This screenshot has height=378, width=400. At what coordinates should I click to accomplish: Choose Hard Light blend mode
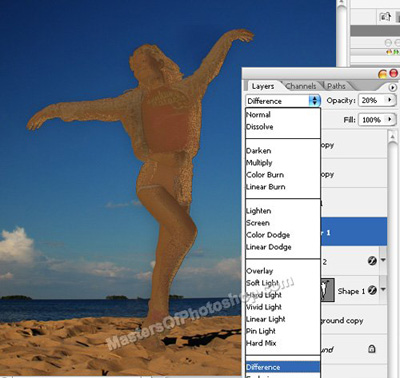(264, 295)
